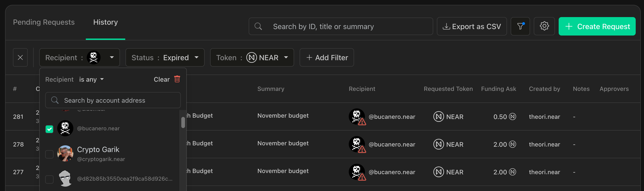Click NEAR logo in Token filter chip

[x=251, y=57]
